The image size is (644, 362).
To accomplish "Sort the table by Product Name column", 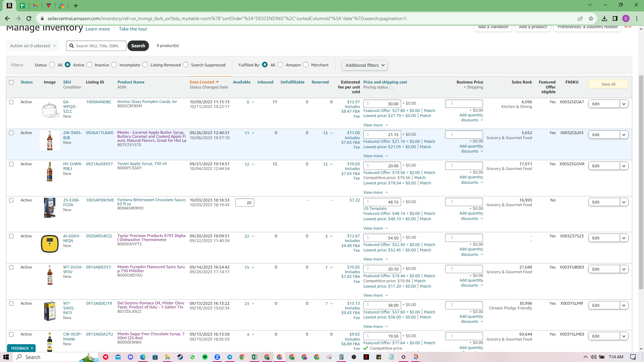I will pos(131,82).
